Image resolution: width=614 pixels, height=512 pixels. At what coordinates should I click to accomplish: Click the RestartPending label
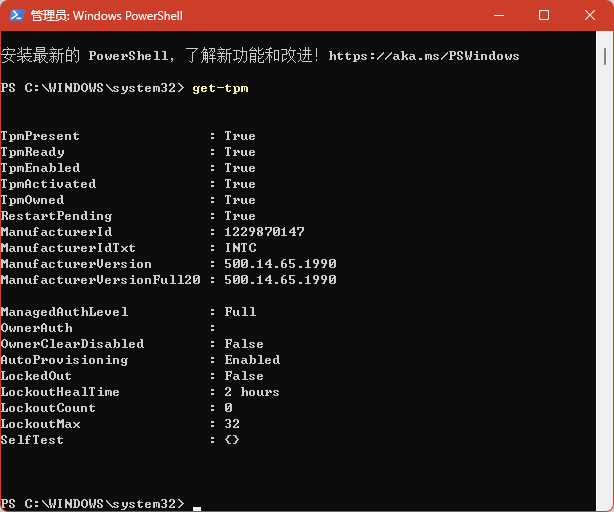coord(56,216)
